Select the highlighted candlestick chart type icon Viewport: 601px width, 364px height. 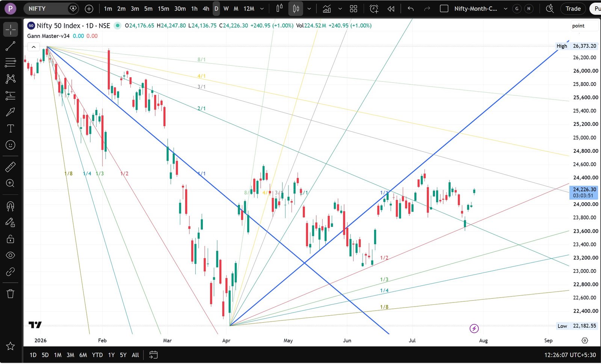[296, 9]
